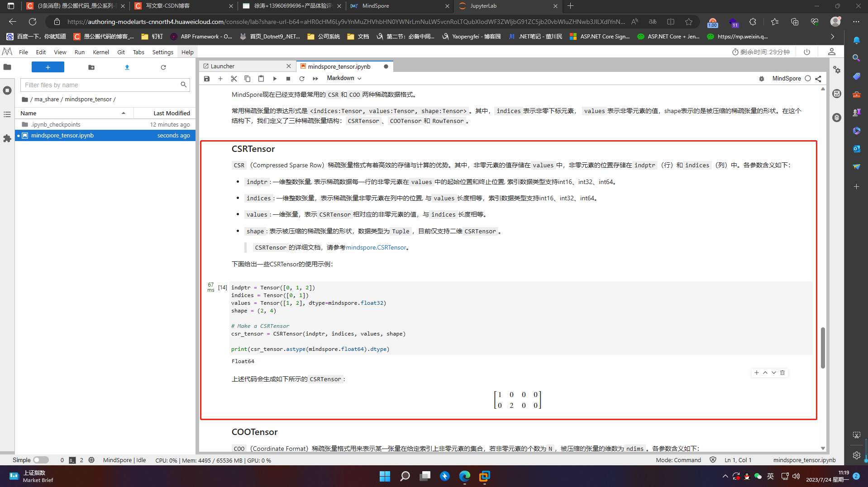The height and width of the screenshot is (487, 868).
Task: Sort files by Last Modified column
Action: pyautogui.click(x=165, y=113)
